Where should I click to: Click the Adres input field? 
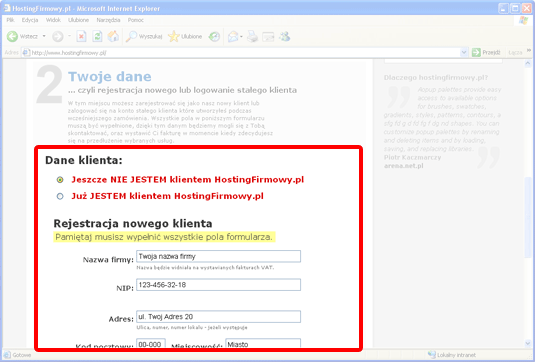(x=218, y=317)
